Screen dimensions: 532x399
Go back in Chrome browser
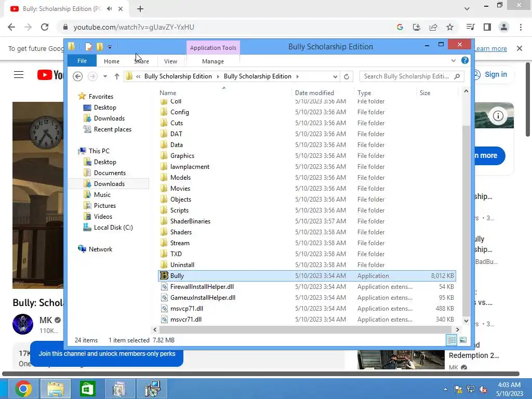pyautogui.click(x=11, y=27)
